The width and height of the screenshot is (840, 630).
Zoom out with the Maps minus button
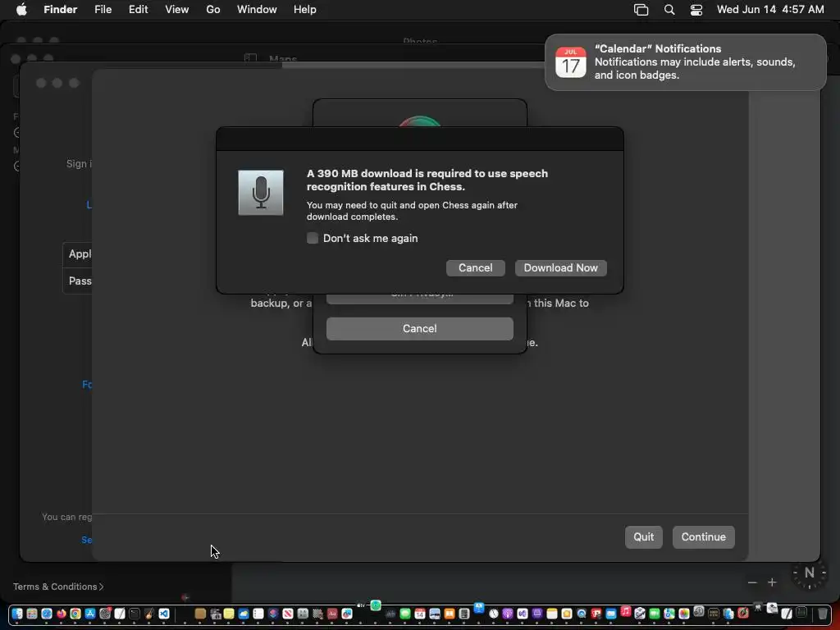pos(752,582)
